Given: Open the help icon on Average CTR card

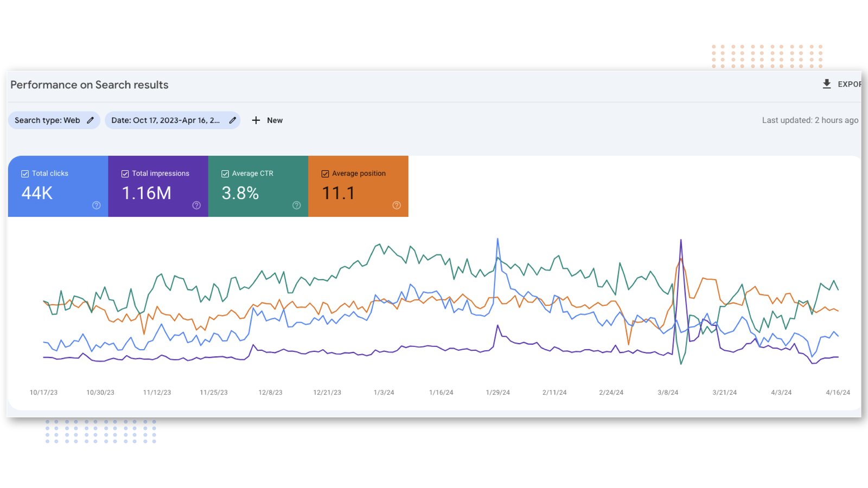Looking at the screenshot, I should [x=297, y=206].
